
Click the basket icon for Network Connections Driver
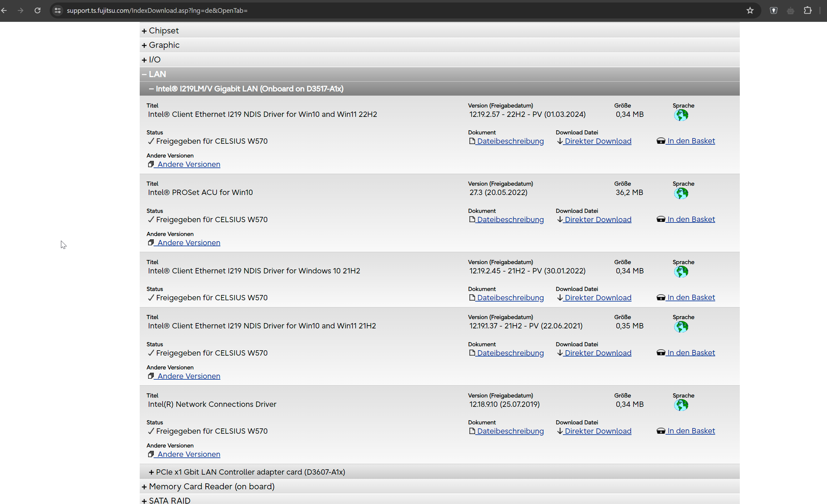(x=660, y=431)
